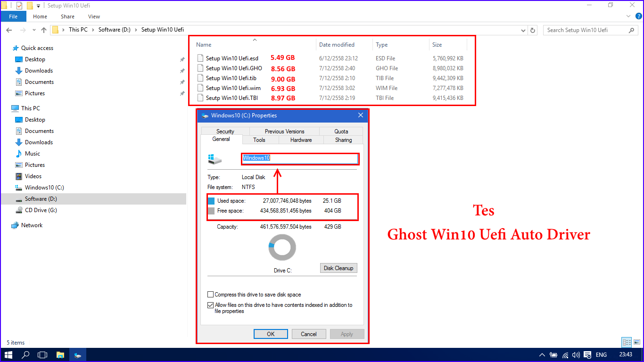Expand the ribbon chevron
644x362 pixels.
point(628,16)
